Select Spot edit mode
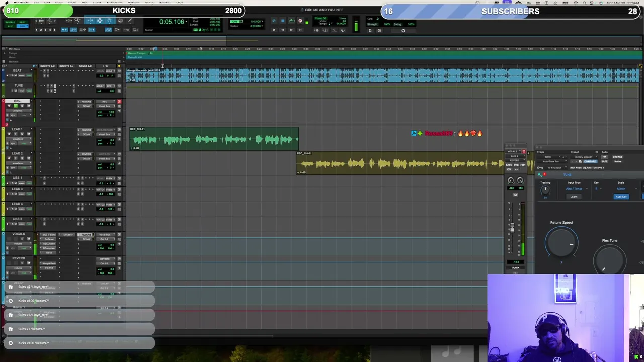 [x=22, y=22]
